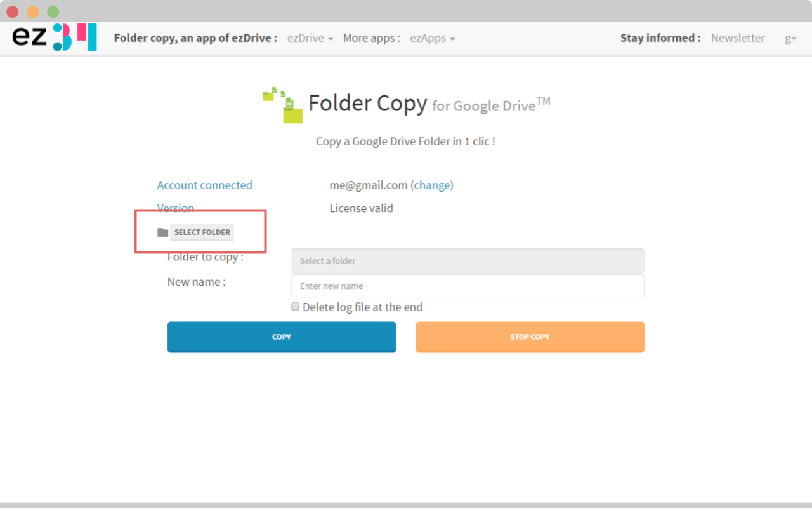
Task: Click the License valid text
Action: click(x=361, y=208)
